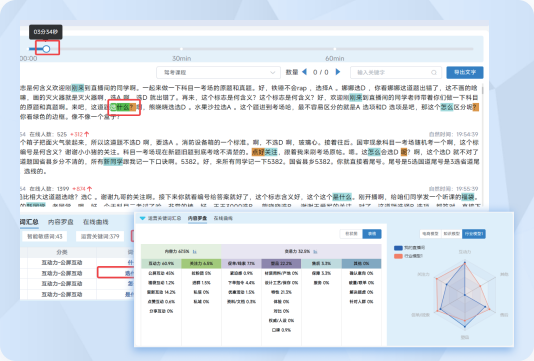Click the previous match left arrow
Image resolution: width=534 pixels, height=361 pixels.
point(304,72)
